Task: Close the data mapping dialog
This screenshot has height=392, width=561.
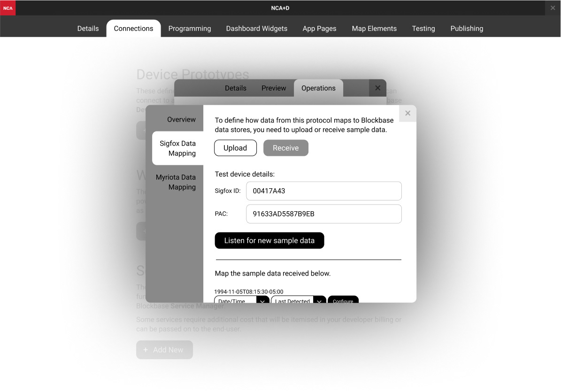Action: (407, 114)
